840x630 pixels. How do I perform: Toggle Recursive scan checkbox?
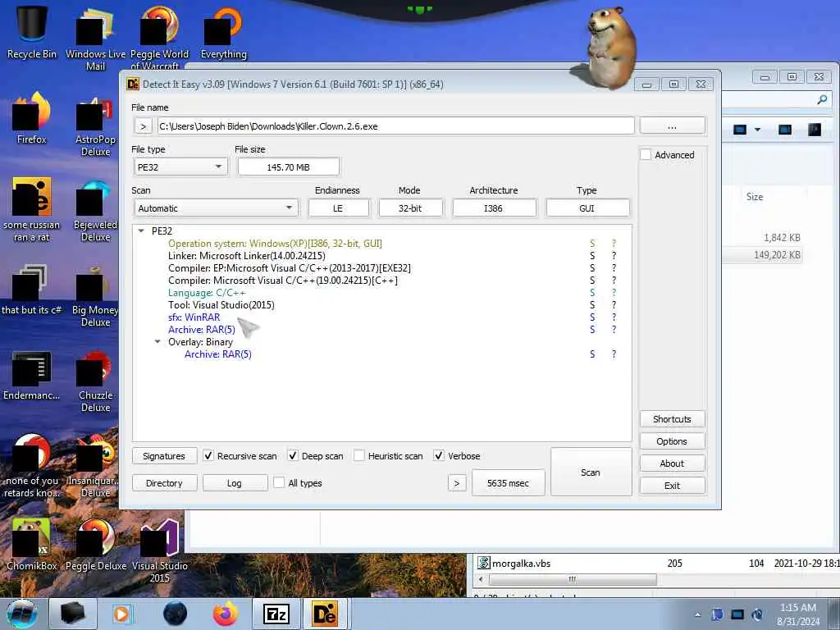pyautogui.click(x=208, y=456)
